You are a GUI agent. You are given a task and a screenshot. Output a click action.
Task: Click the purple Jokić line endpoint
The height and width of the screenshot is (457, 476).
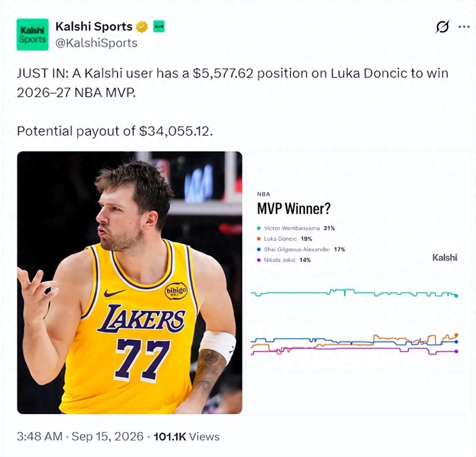pos(456,351)
